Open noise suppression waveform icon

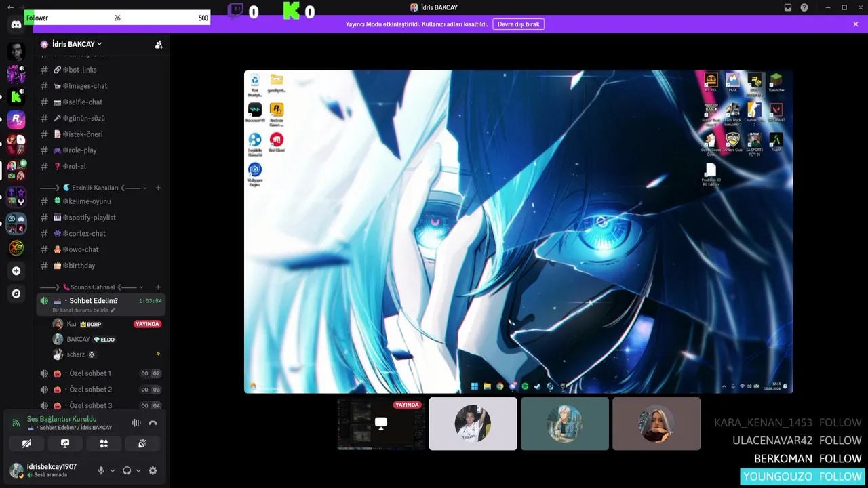(136, 423)
